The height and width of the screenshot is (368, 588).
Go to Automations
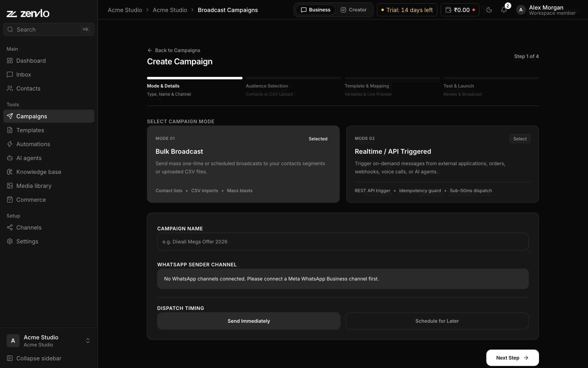click(x=49, y=144)
